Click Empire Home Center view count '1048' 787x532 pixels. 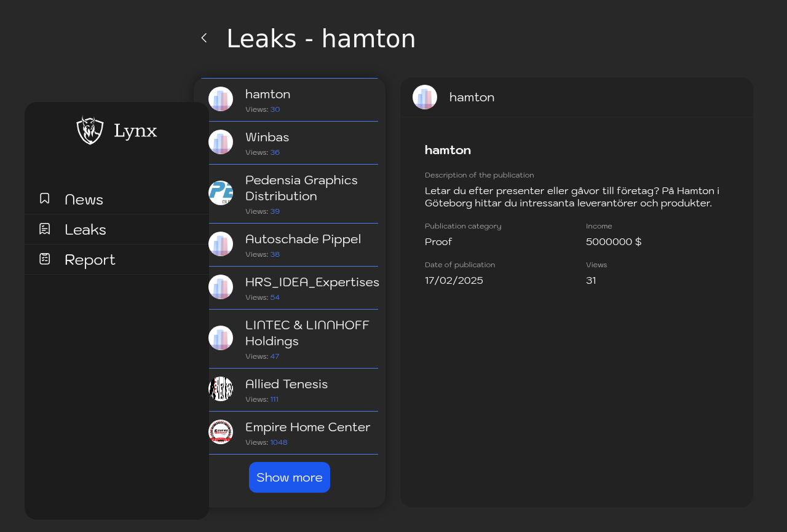click(279, 442)
